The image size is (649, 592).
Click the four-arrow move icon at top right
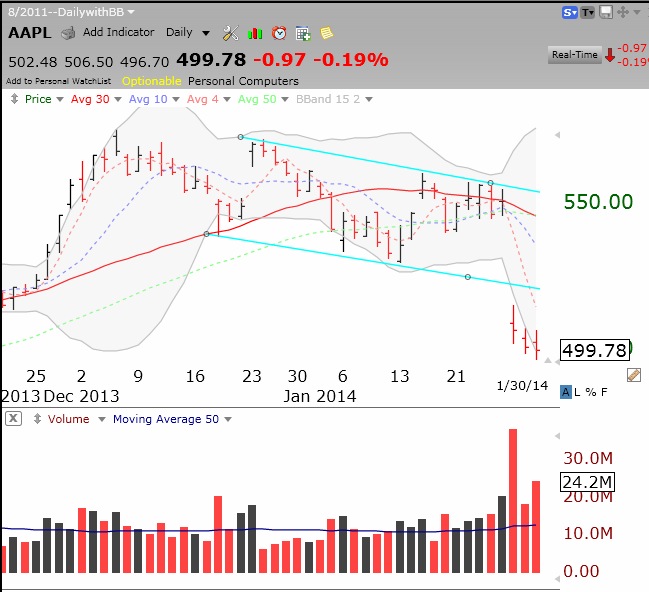pyautogui.click(x=623, y=12)
